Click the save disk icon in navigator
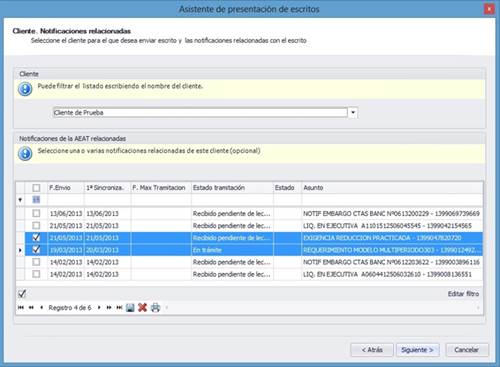Viewport: 500px width, 367px height. click(x=130, y=307)
